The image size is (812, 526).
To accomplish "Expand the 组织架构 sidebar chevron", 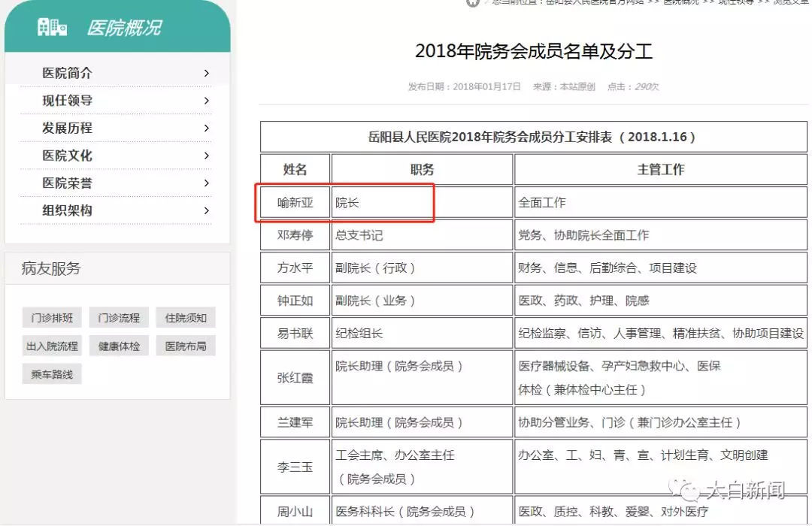I will (208, 210).
